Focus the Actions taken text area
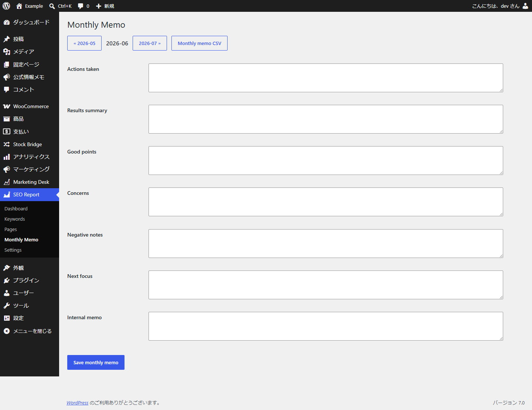The width and height of the screenshot is (532, 410). click(326, 78)
